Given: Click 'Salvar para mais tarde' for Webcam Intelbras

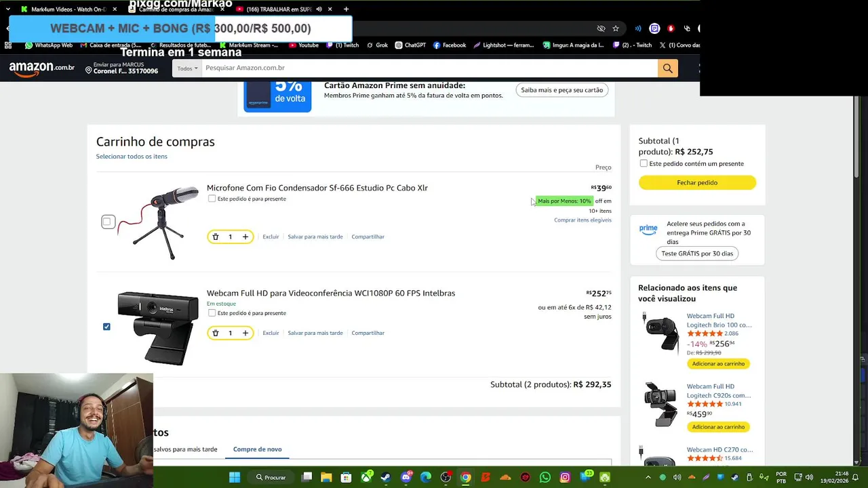Looking at the screenshot, I should 315,333.
